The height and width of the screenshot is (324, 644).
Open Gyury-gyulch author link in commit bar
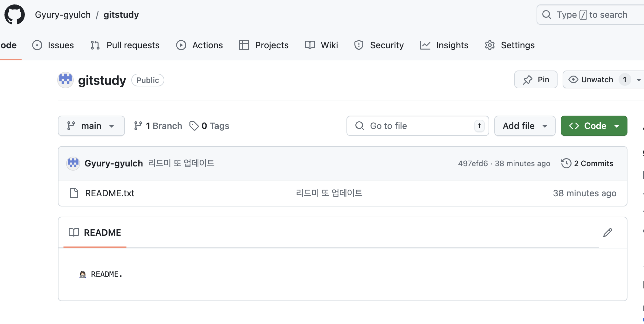pos(114,163)
